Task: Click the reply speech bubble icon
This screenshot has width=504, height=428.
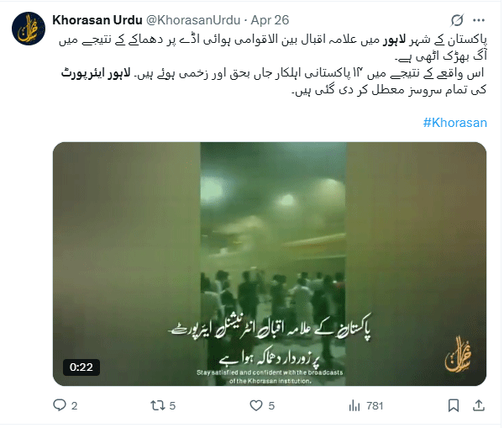Action: pos(60,405)
